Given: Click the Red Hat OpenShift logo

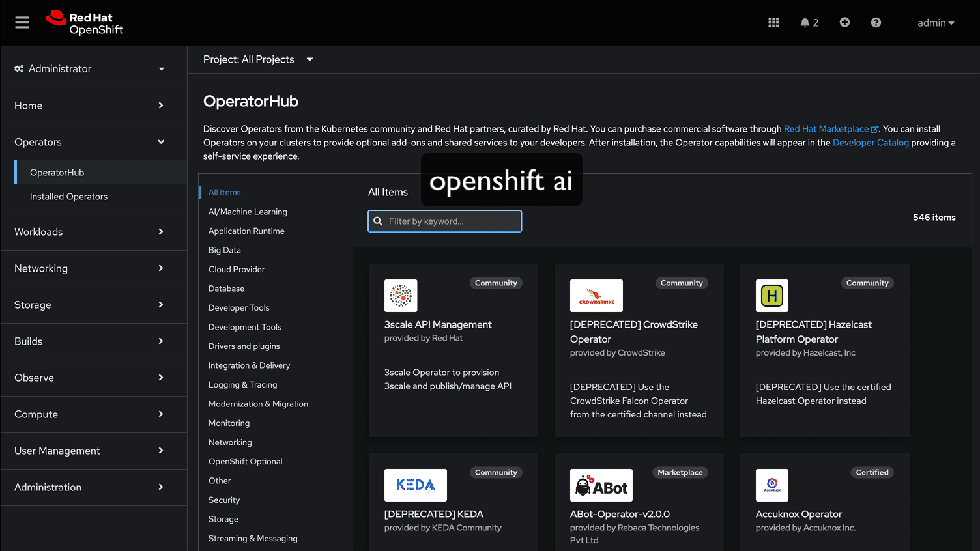Looking at the screenshot, I should click(85, 23).
